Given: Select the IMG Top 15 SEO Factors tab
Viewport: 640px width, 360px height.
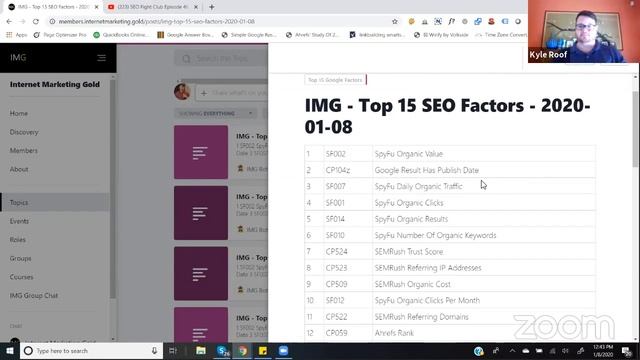Looking at the screenshot, I should 53,7.
